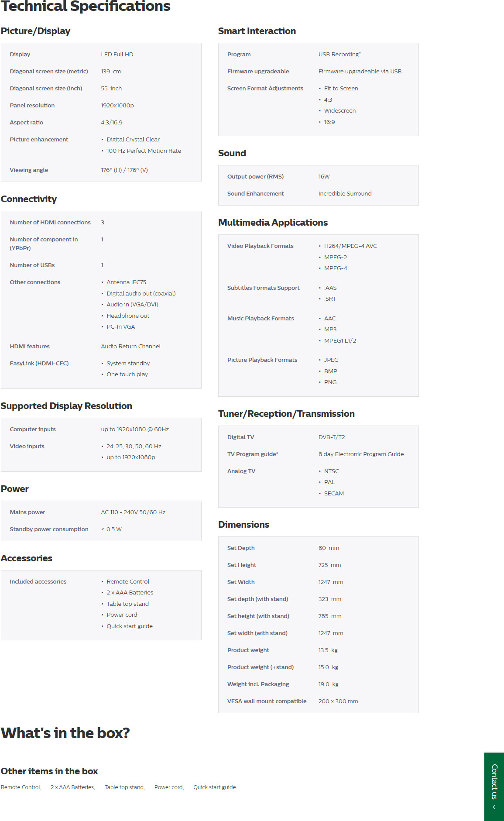Viewport: 504px width, 821px height.
Task: Open the Contact us side tab
Action: [494, 781]
